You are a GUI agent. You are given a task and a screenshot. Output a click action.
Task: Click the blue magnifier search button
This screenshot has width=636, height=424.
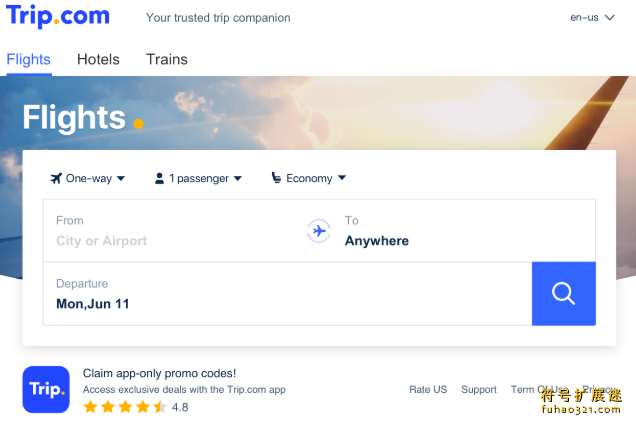[563, 293]
